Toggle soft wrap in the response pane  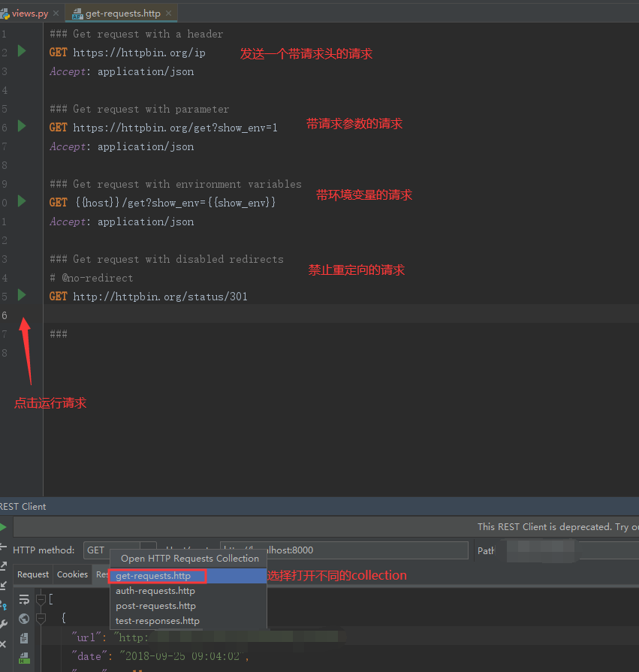25,600
